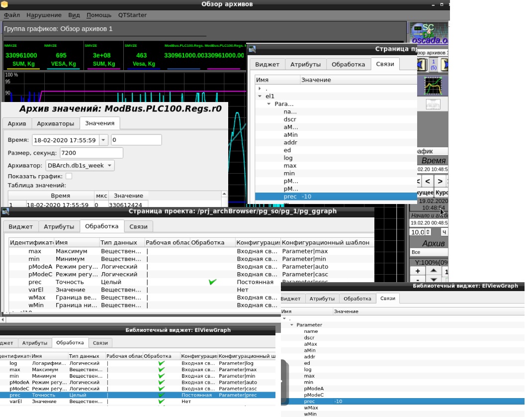The width and height of the screenshot is (532, 417).
Task: Open the 'Архиватор' DBArch.db1s_week dropdown
Action: click(80, 165)
